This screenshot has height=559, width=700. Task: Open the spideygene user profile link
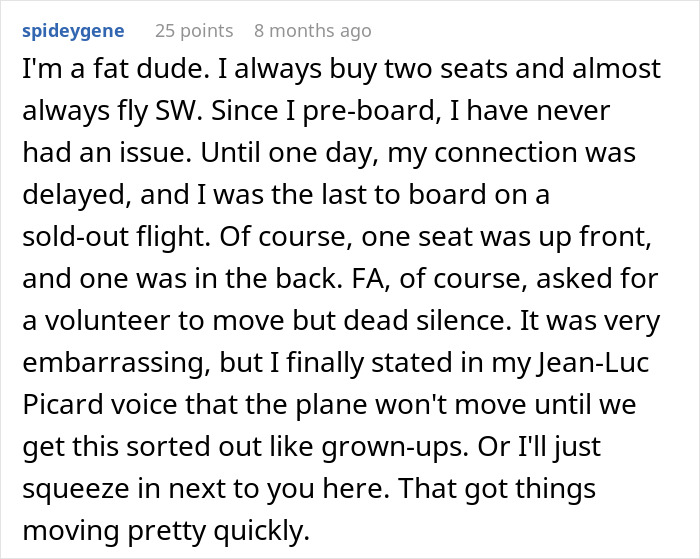pyautogui.click(x=73, y=31)
